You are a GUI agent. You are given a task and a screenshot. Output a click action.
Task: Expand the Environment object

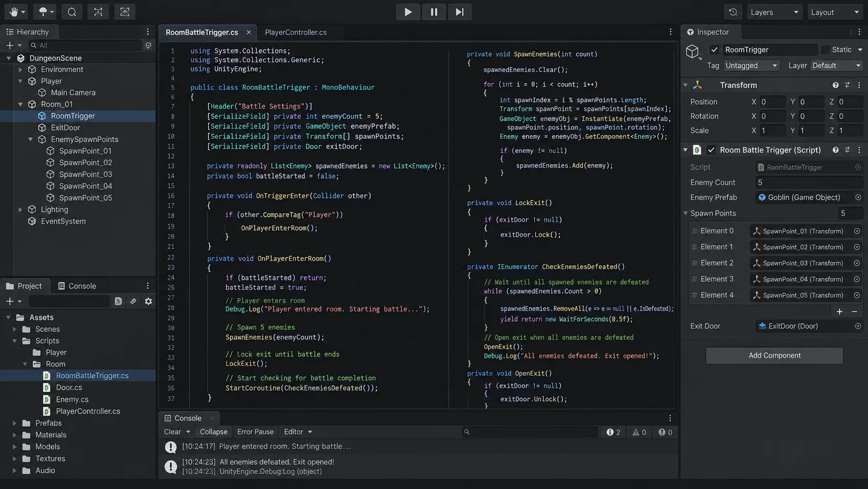pyautogui.click(x=20, y=70)
